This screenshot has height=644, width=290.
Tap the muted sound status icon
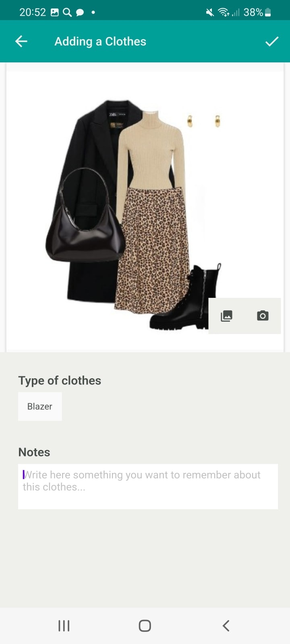tap(210, 12)
